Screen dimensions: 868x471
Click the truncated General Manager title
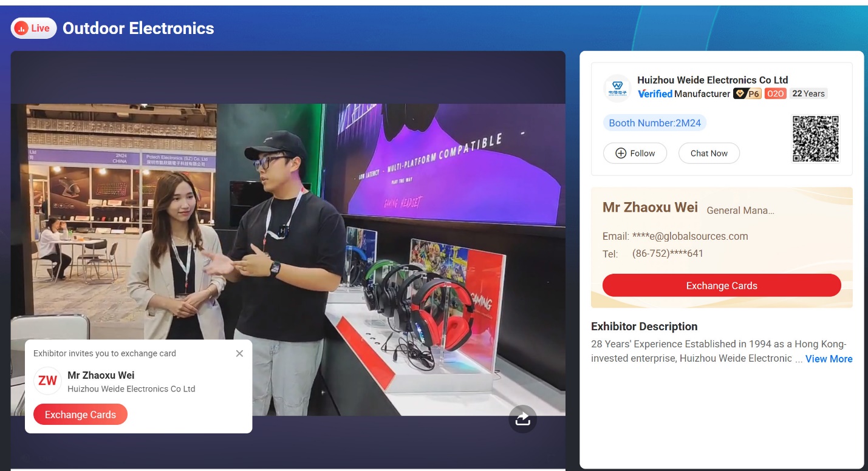point(740,210)
